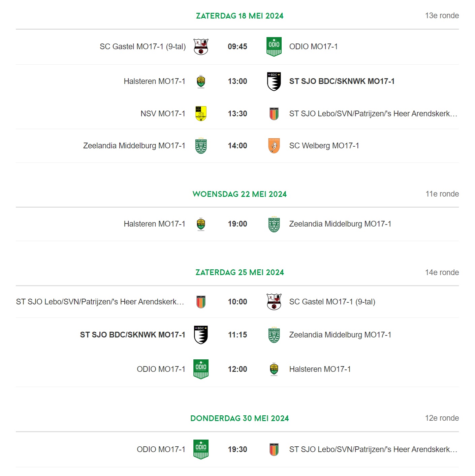Click orange SC Welberg club logo
Image resolution: width=475 pixels, height=476 pixels.
pos(274,146)
